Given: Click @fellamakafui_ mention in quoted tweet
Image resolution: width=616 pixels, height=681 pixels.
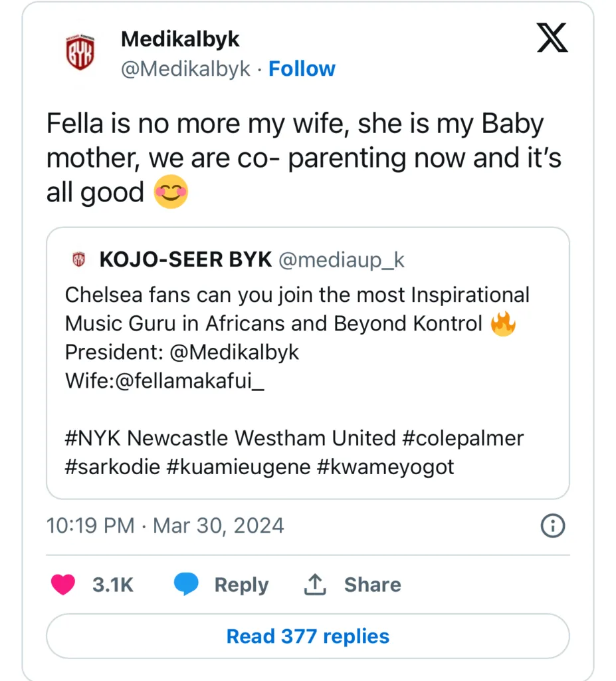Looking at the screenshot, I should click(x=193, y=381).
